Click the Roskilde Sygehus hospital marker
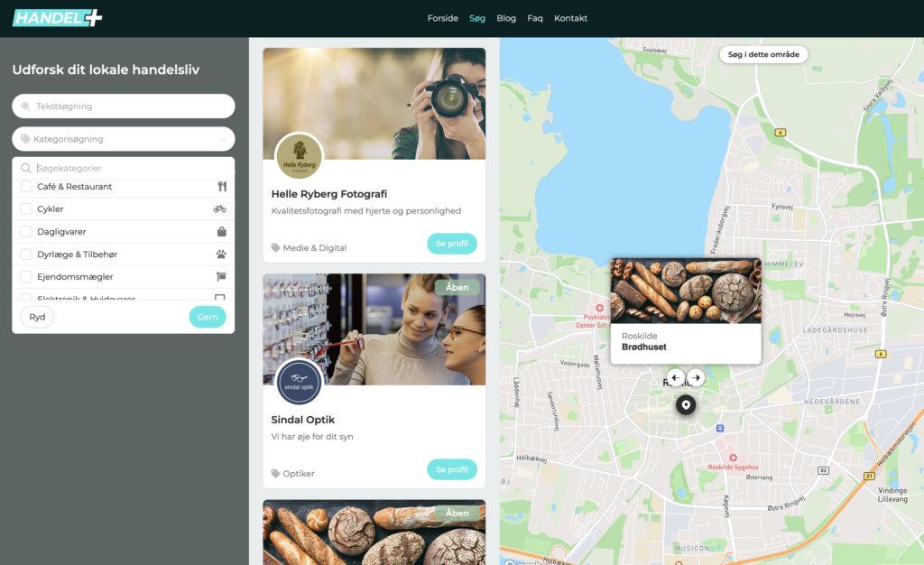Viewport: 924px width, 565px height. 733,458
